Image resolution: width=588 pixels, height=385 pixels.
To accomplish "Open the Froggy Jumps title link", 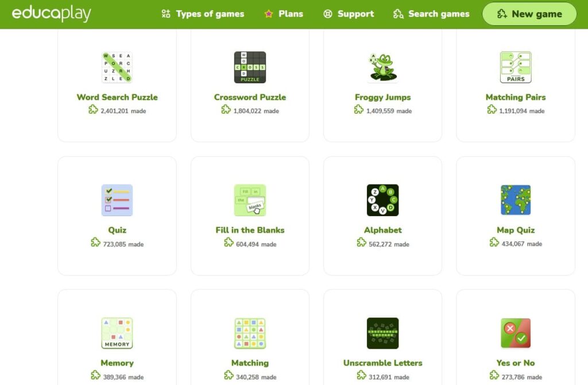I will [x=382, y=97].
